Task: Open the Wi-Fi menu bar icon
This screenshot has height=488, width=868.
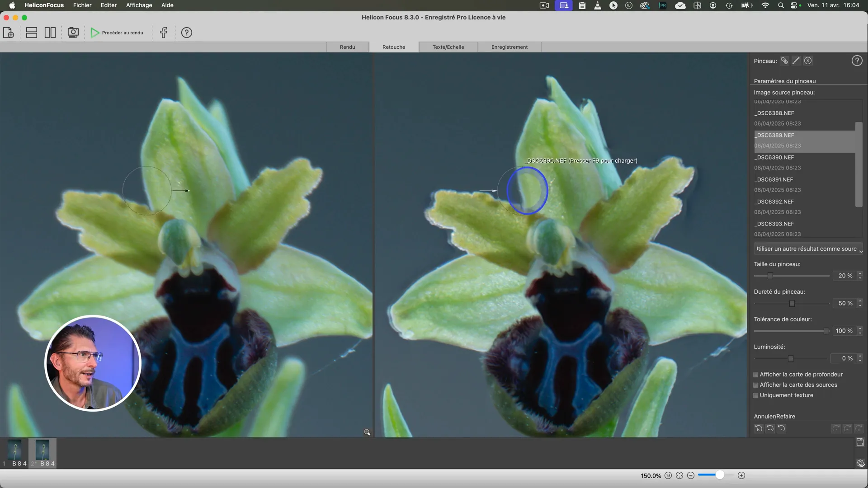Action: 765,5
